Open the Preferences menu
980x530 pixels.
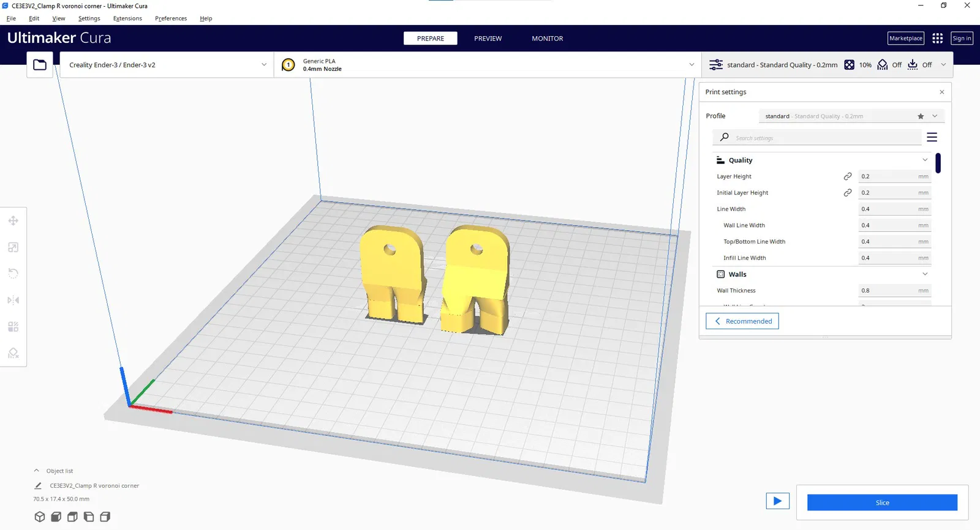coord(171,18)
